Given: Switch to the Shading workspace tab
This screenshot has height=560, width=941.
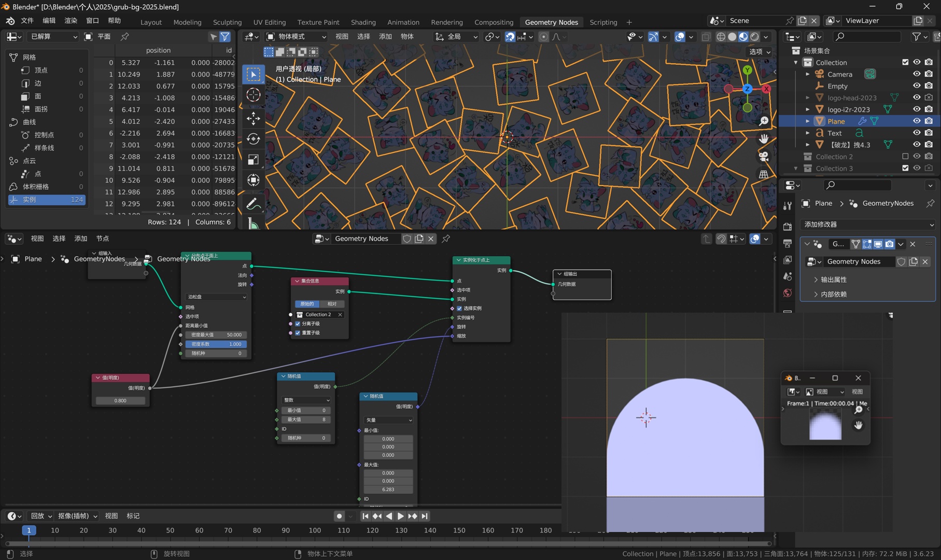Looking at the screenshot, I should tap(363, 22).
